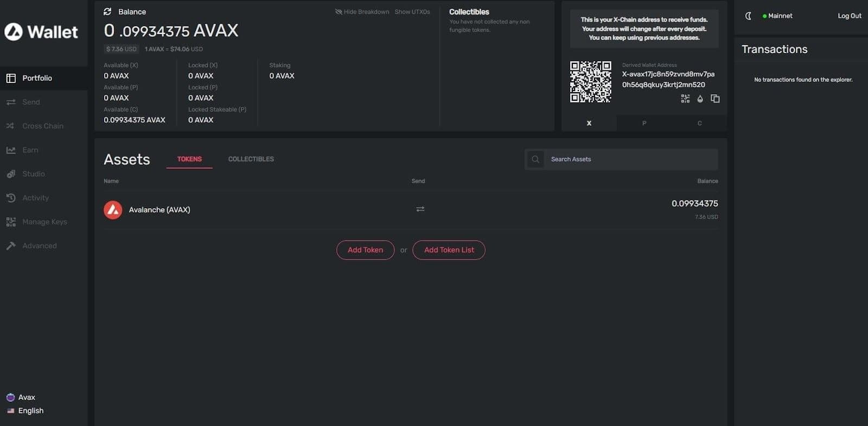Click the 1 AVAX = $74.06 USD rate
Viewport: 868px width, 426px height.
click(x=174, y=49)
